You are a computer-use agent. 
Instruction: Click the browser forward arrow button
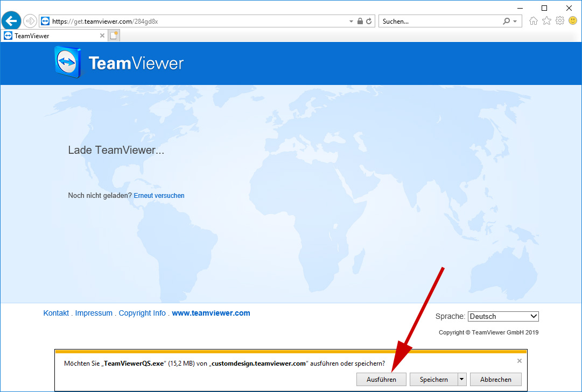(x=30, y=21)
